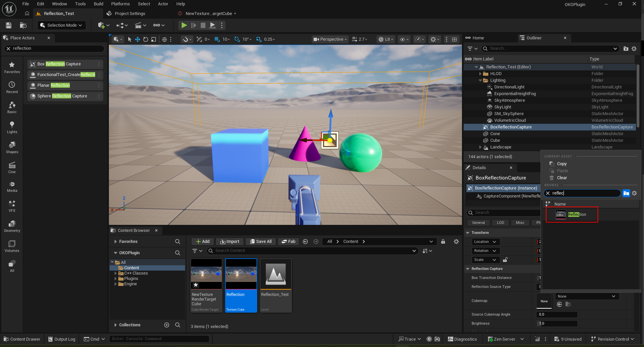Expand the HLOD folder in Outliner
This screenshot has height=347, width=644.
(480, 74)
